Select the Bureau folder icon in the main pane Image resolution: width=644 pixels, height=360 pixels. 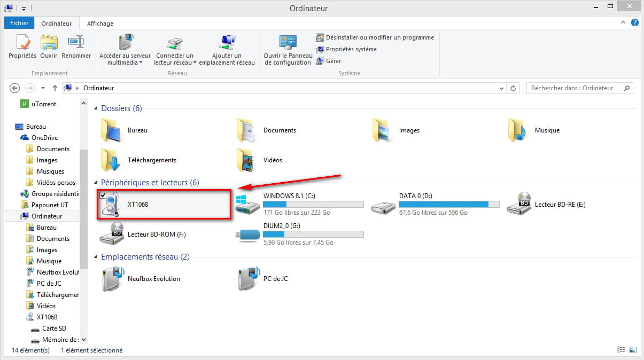(111, 130)
